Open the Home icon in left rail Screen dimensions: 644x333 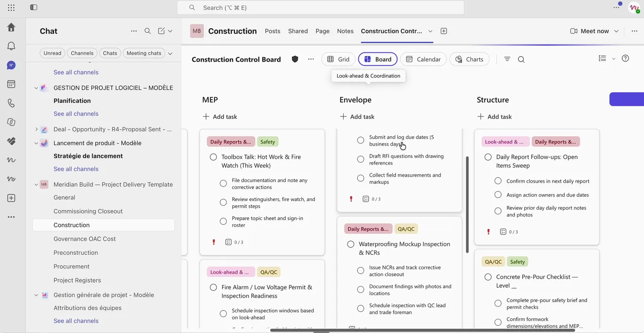point(11,27)
